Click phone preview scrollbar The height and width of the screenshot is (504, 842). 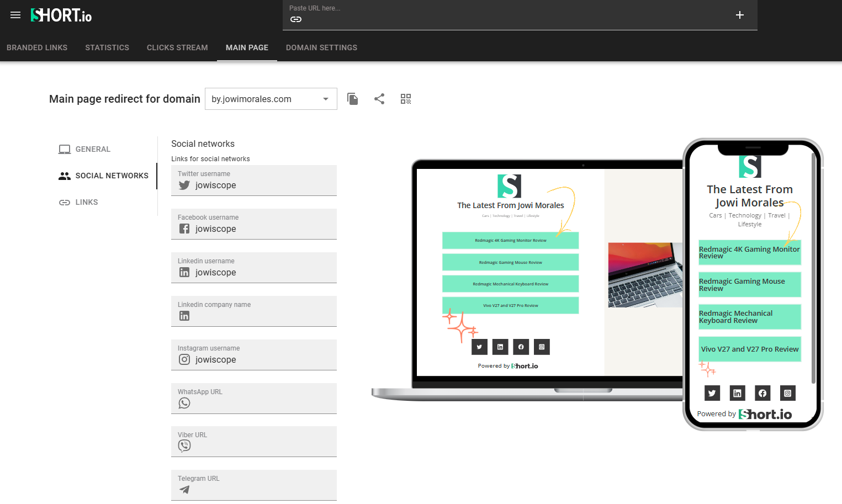813,268
